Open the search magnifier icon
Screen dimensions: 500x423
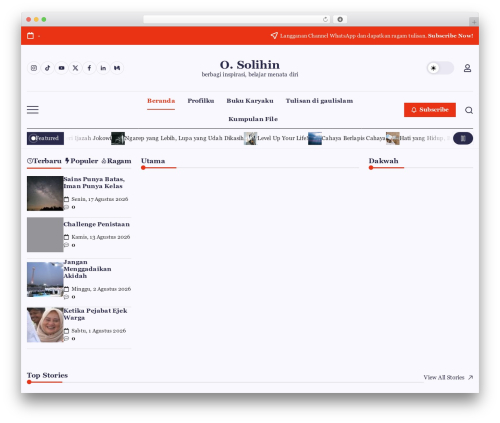click(469, 110)
